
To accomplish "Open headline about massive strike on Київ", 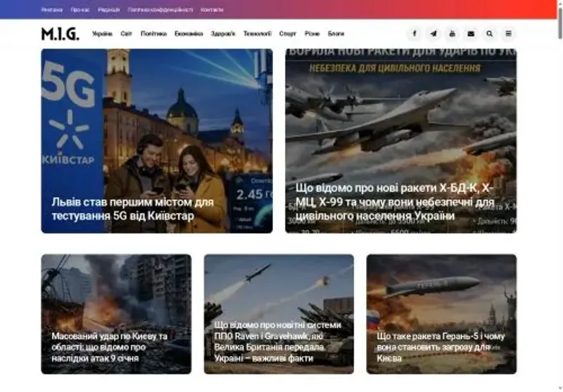I will [110, 347].
